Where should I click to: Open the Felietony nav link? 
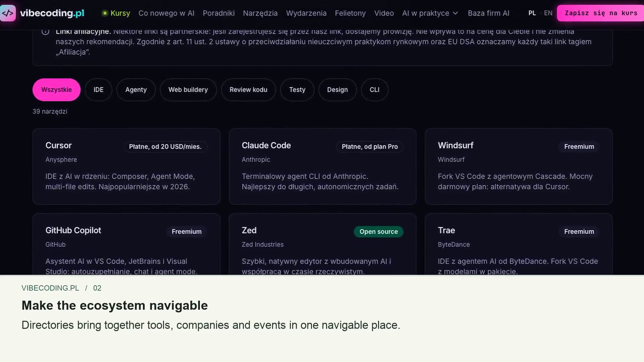(x=350, y=13)
